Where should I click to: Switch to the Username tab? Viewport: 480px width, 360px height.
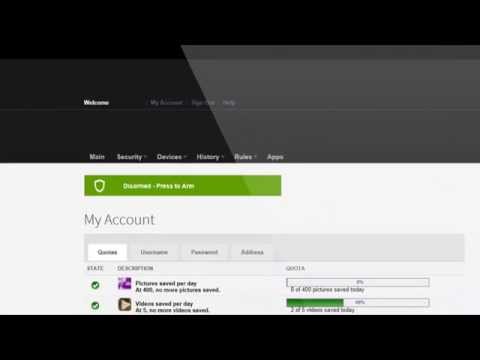coord(154,252)
